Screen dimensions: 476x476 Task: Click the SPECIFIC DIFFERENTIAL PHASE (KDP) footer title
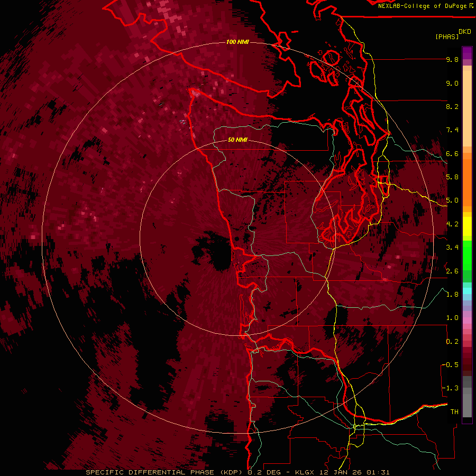point(165,472)
